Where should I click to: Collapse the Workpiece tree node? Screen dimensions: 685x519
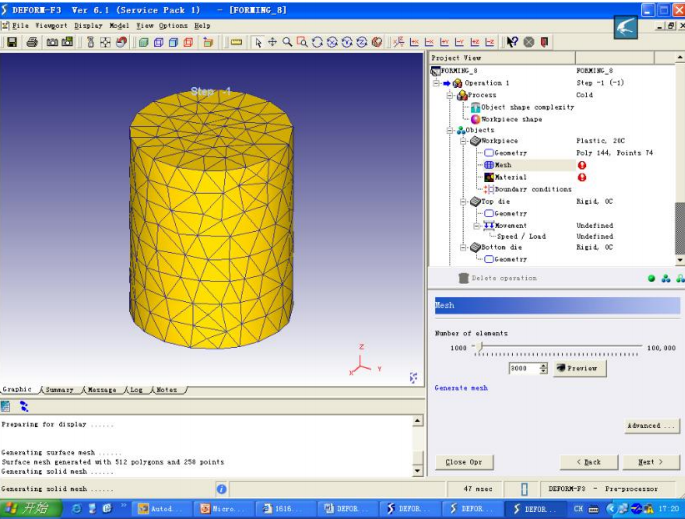[464, 141]
